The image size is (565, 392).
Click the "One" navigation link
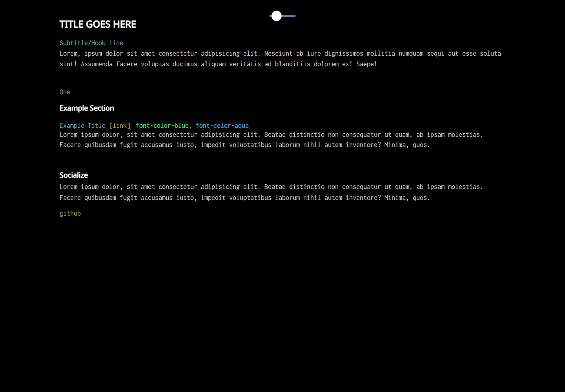[65, 92]
